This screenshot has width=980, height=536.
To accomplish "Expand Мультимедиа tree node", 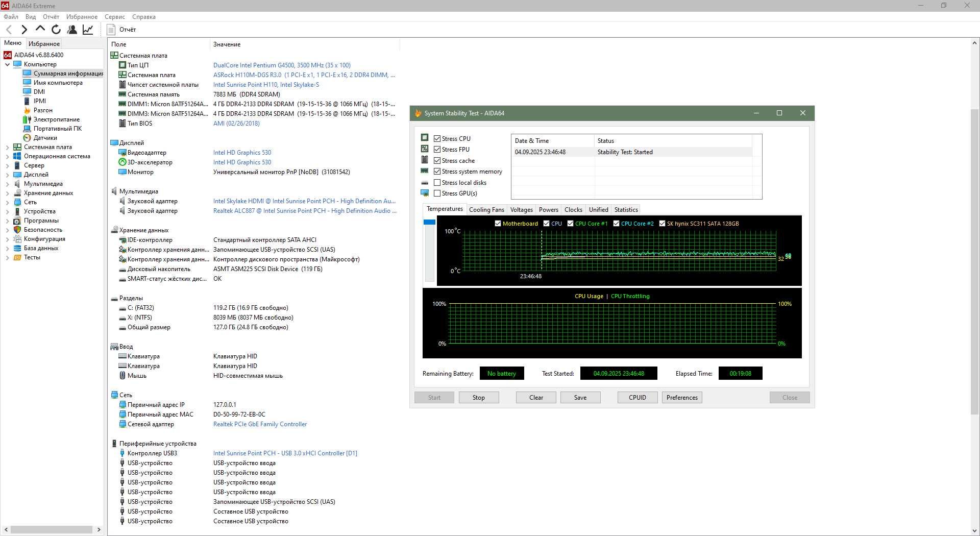I will 7,184.
